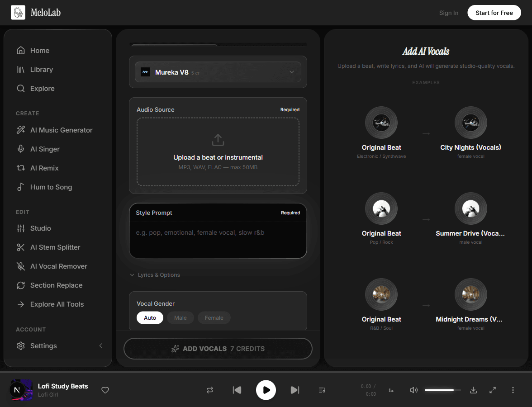The width and height of the screenshot is (532, 407).
Task: Expand the player to fullscreen
Action: pyautogui.click(x=493, y=390)
